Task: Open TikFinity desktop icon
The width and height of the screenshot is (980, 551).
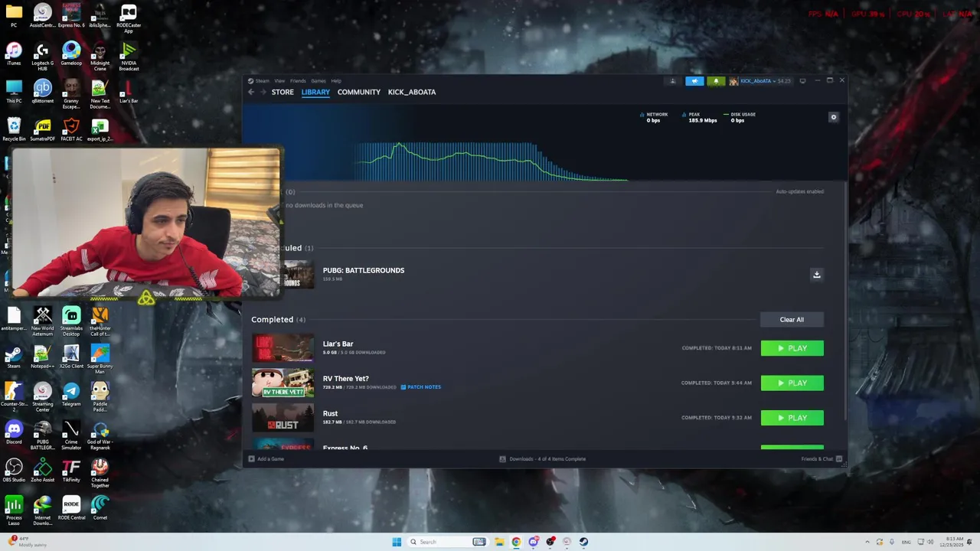Action: (x=71, y=471)
